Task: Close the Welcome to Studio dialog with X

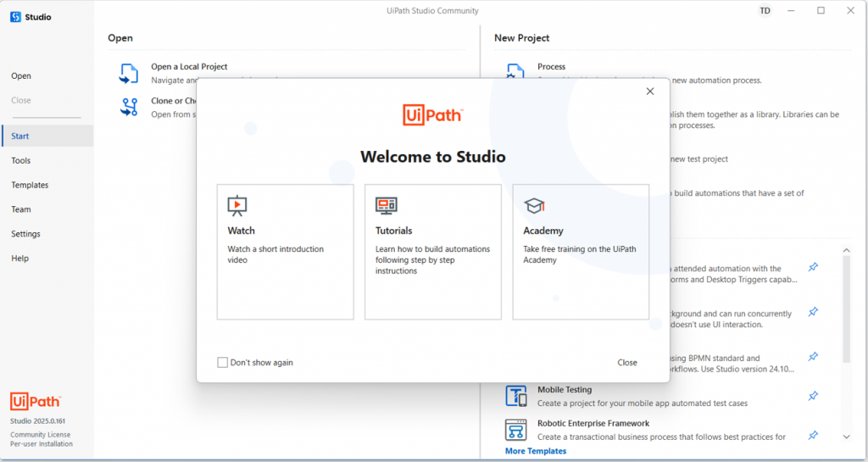Action: click(x=650, y=92)
